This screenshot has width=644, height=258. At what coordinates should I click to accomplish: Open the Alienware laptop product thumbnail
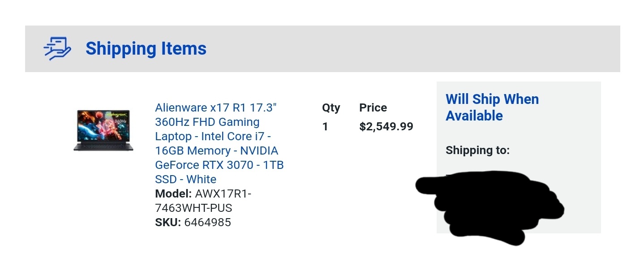point(103,130)
